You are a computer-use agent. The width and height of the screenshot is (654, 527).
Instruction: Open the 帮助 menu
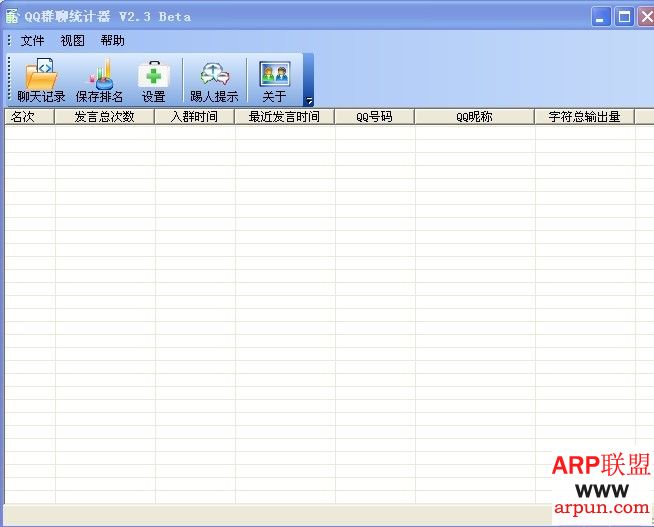112,40
